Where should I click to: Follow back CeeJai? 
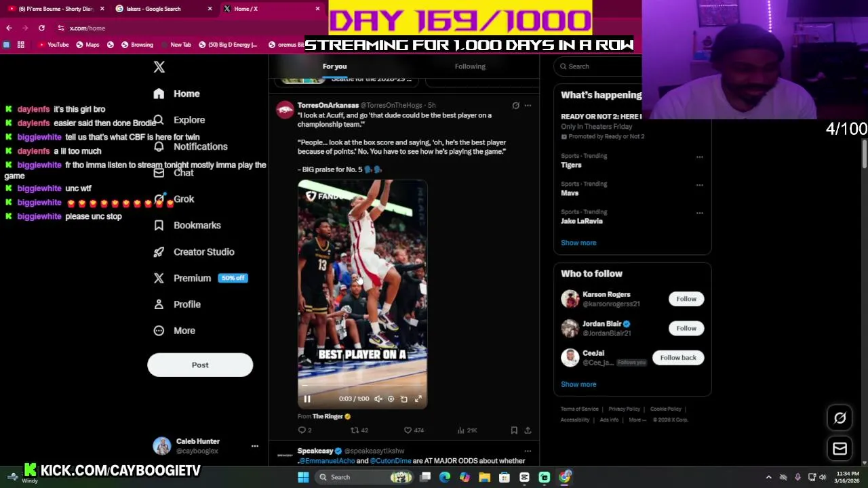click(678, 357)
